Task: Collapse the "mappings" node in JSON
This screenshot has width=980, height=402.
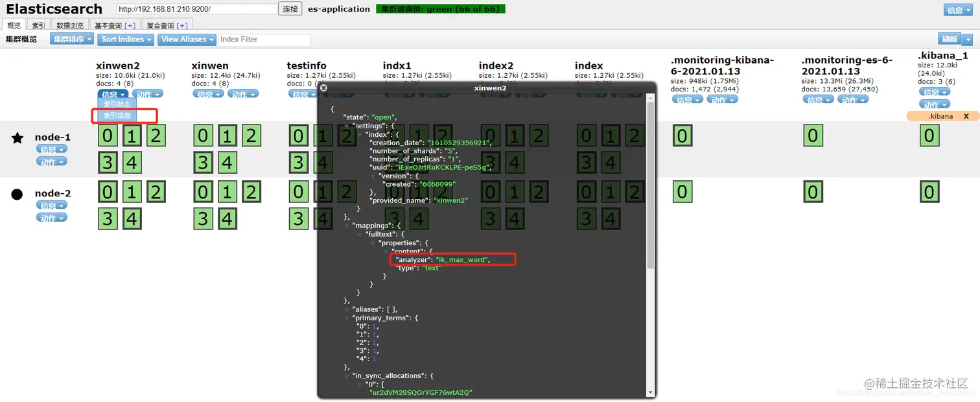Action: point(348,226)
